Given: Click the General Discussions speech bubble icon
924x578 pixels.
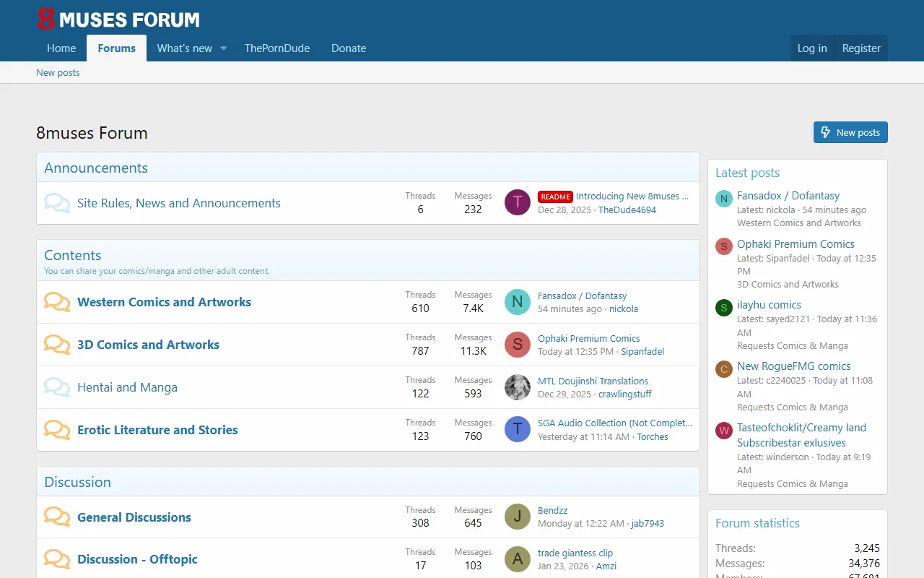Looking at the screenshot, I should (x=57, y=517).
